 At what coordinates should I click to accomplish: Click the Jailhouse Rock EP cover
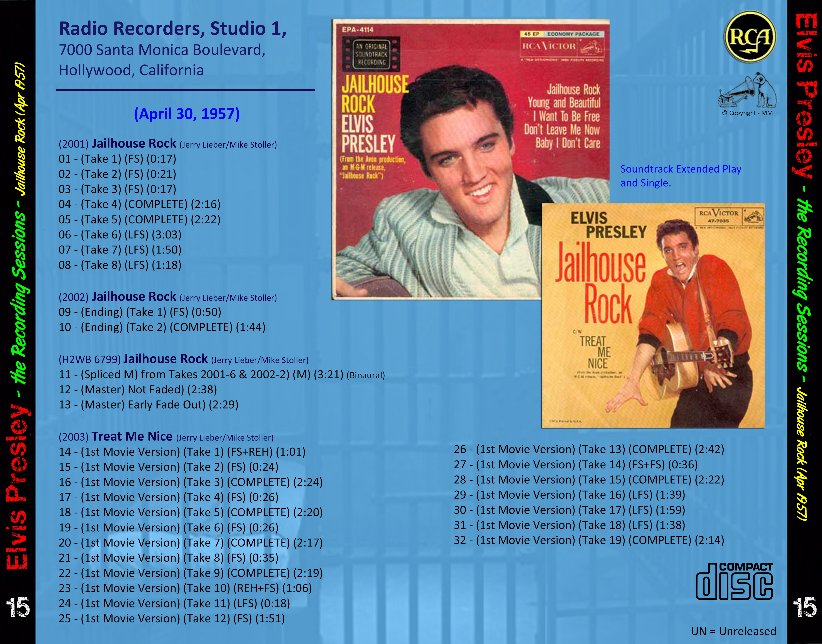(x=470, y=159)
